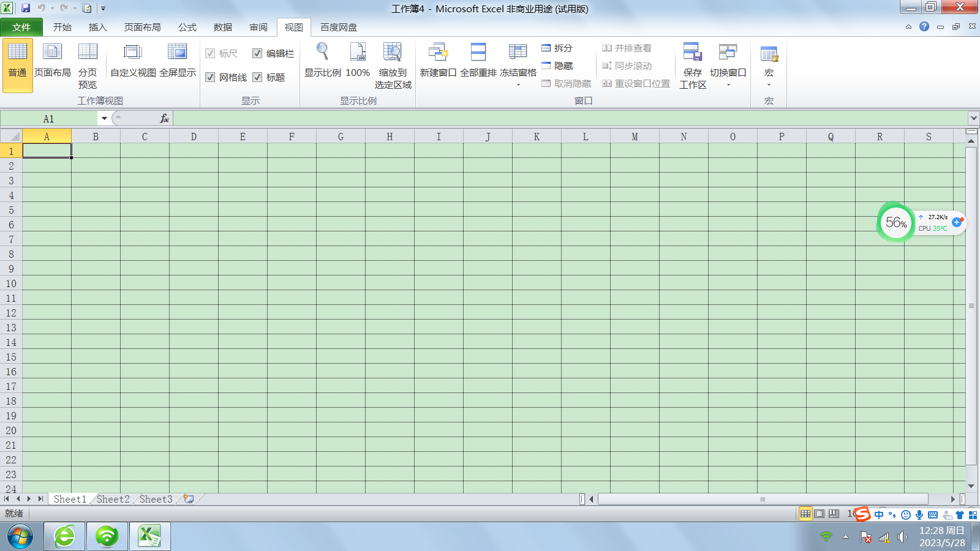The width and height of the screenshot is (980, 551).
Task: Minimize the ribbon with the caret icon
Action: pyautogui.click(x=908, y=27)
